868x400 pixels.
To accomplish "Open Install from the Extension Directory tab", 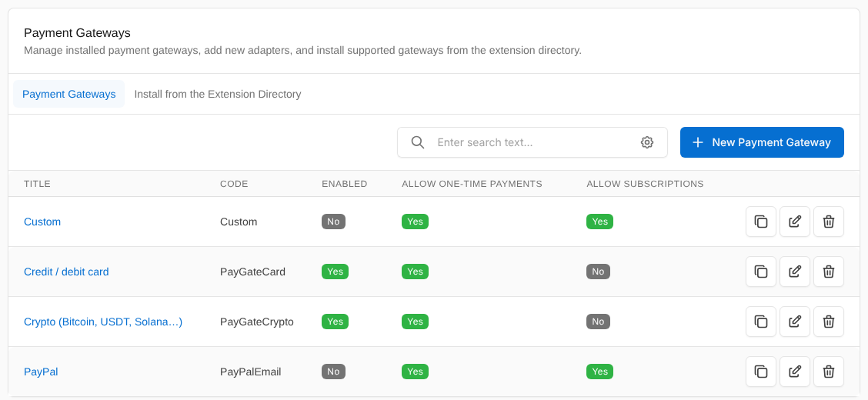I will coord(218,94).
